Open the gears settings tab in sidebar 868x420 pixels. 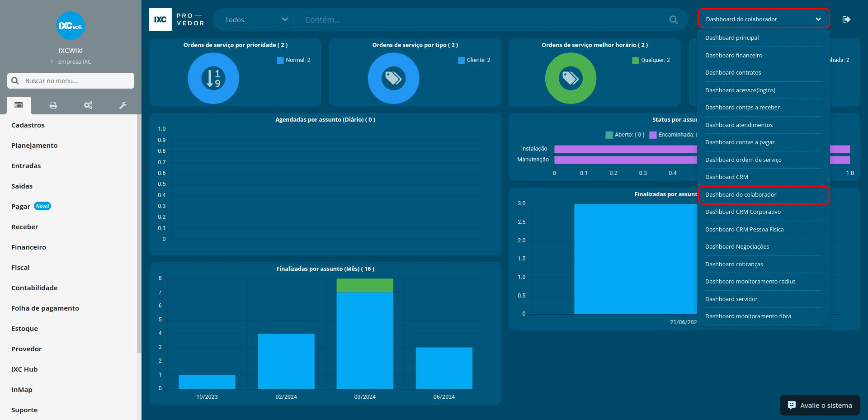click(x=88, y=105)
